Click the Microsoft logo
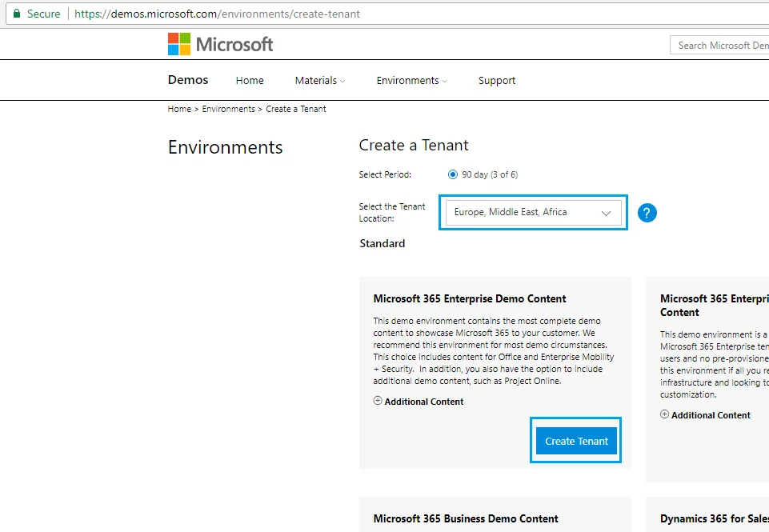Image resolution: width=769 pixels, height=532 pixels. (220, 44)
